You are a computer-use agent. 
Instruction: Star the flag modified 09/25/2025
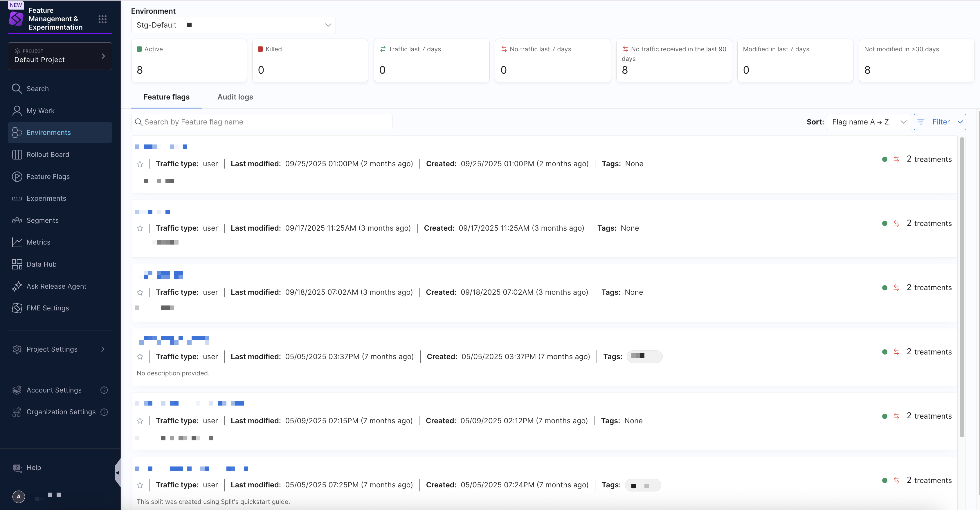(140, 164)
